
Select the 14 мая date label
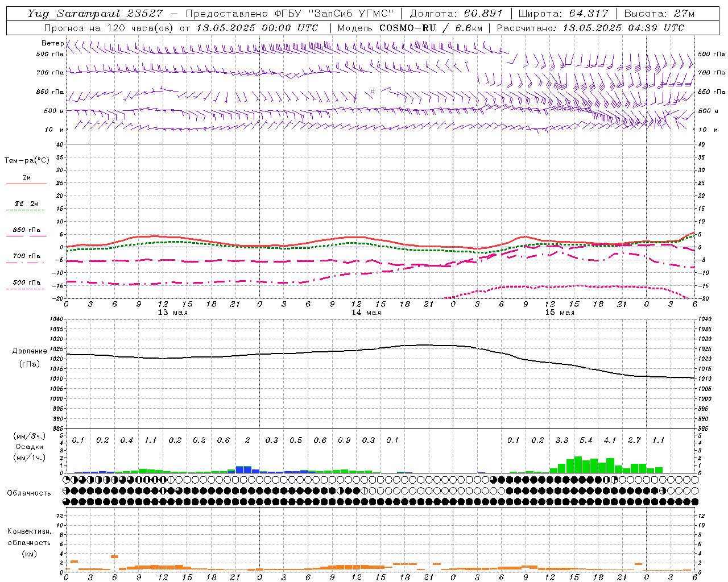366,313
